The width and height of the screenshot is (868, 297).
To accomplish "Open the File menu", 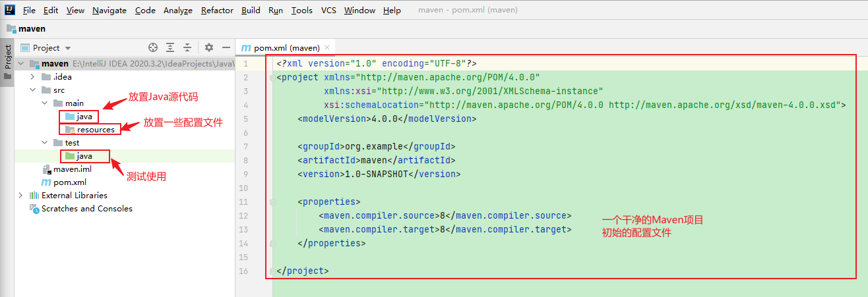I will click(x=29, y=11).
